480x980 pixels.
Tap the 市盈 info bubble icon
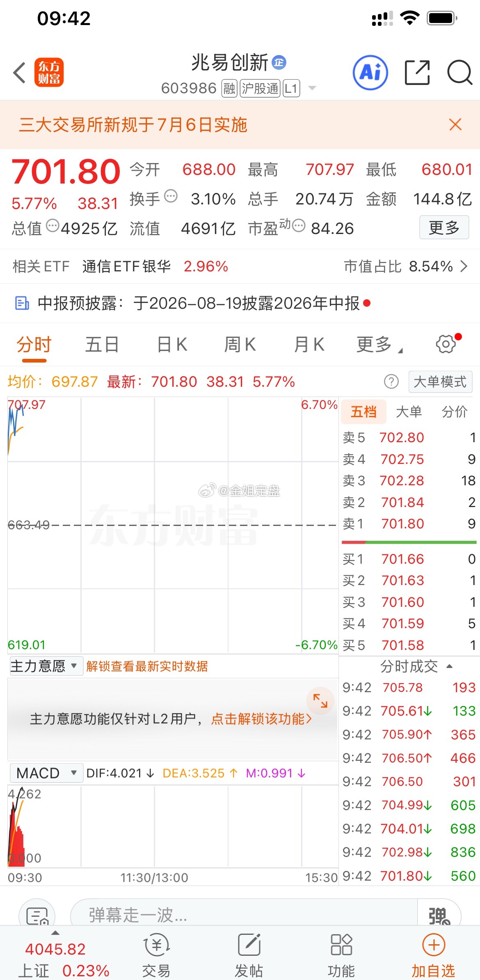[x=299, y=226]
